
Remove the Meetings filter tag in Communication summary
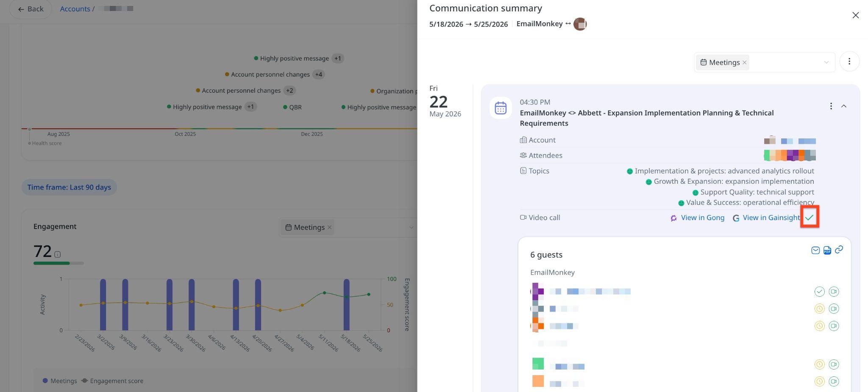tap(744, 63)
